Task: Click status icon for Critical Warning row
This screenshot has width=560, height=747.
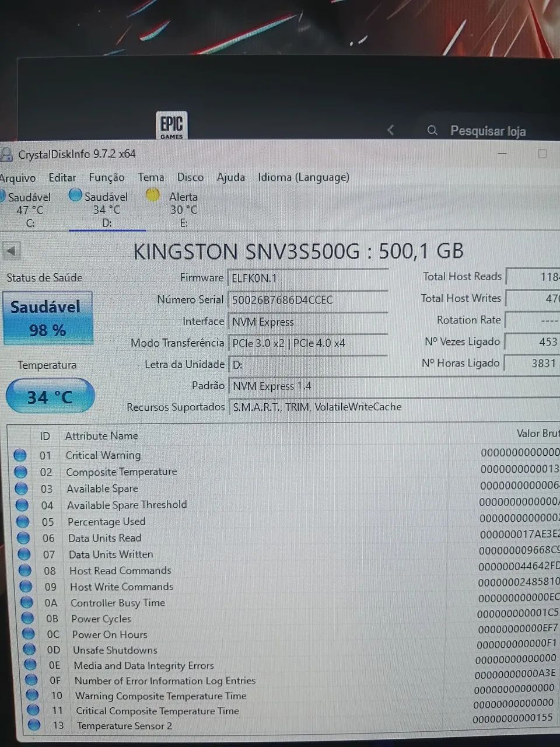Action: (20, 455)
